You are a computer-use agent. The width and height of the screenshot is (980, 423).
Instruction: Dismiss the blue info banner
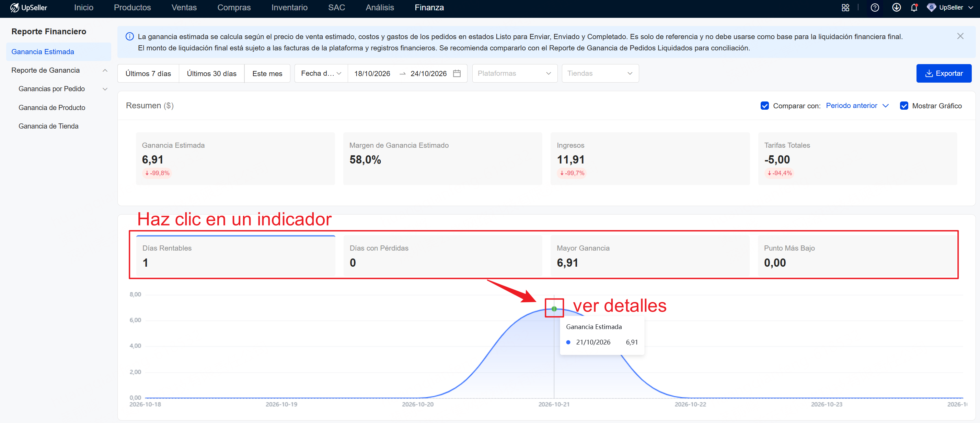960,36
